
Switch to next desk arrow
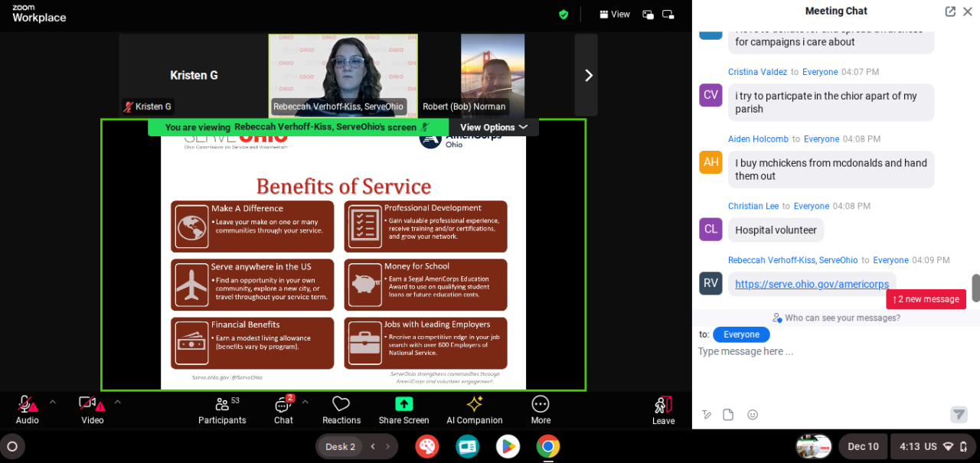pyautogui.click(x=388, y=446)
